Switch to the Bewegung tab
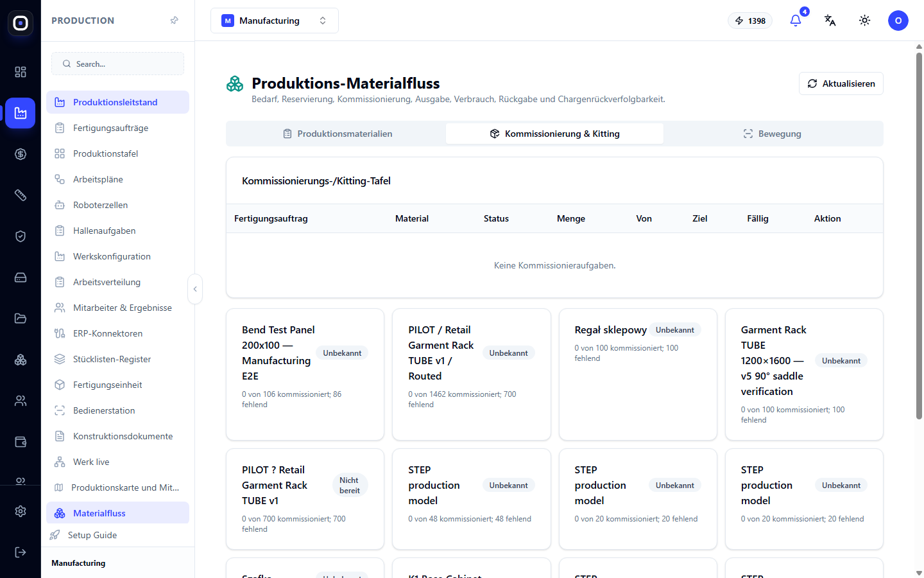The width and height of the screenshot is (924, 578). (772, 134)
